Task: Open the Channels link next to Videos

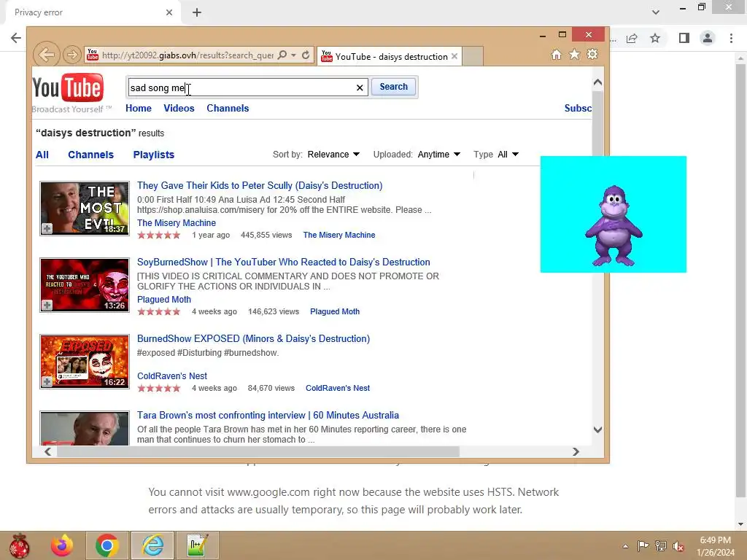Action: [228, 108]
